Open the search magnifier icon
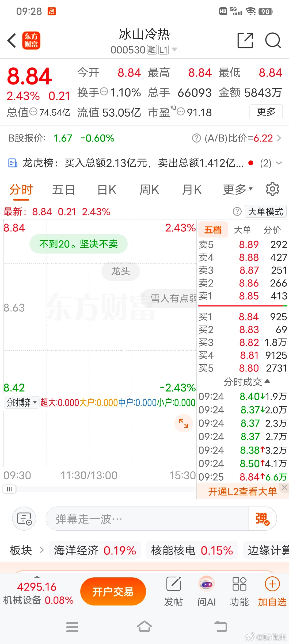 click(x=273, y=41)
